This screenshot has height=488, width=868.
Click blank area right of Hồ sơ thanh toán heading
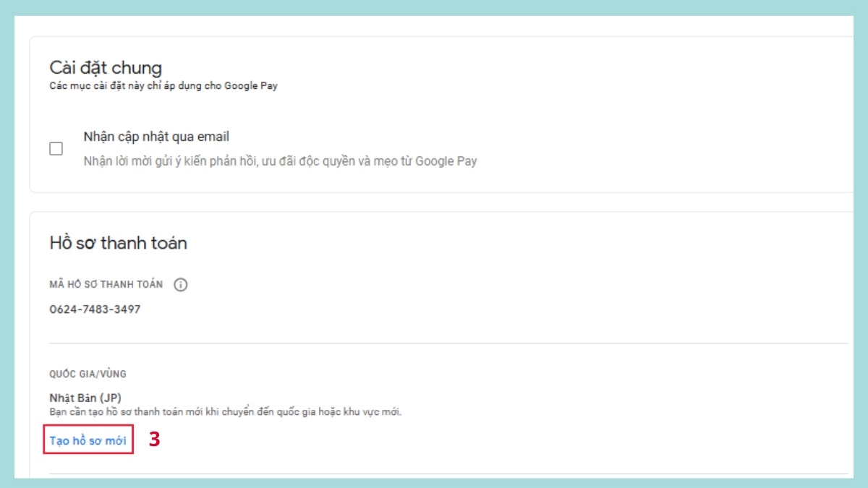506,243
